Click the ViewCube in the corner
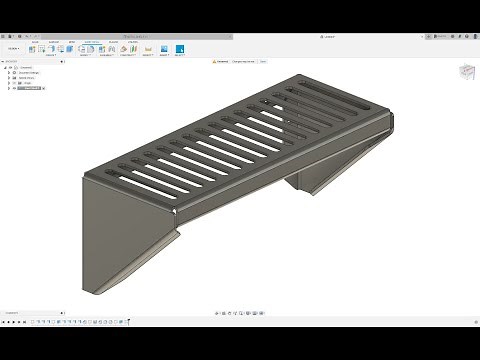This screenshot has width=480, height=360. pos(467,72)
